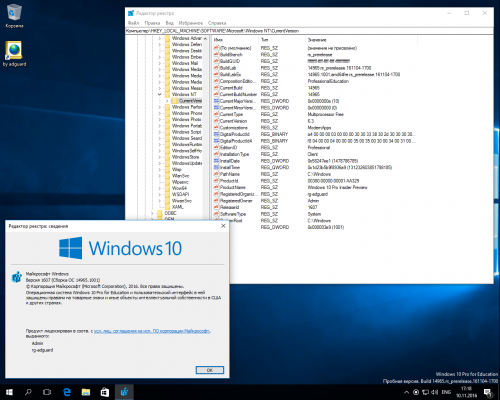The height and width of the screenshot is (400, 500).
Task: Open the Recycle Bin desktop icon
Action: pos(14,15)
